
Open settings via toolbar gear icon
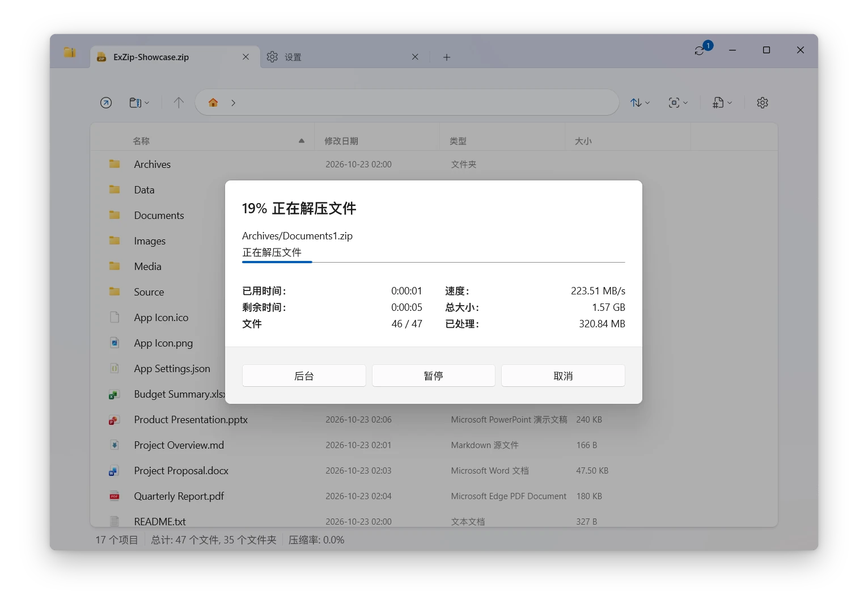tap(763, 103)
